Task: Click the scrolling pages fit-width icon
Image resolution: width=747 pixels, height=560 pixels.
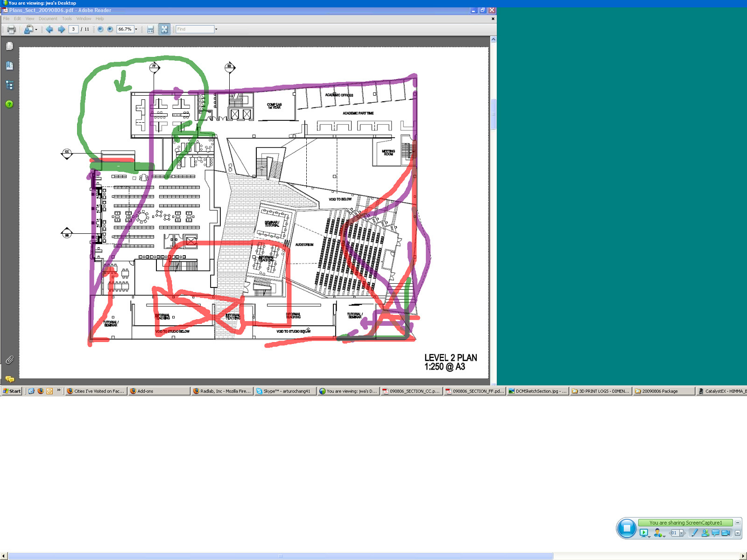Action: [x=150, y=29]
